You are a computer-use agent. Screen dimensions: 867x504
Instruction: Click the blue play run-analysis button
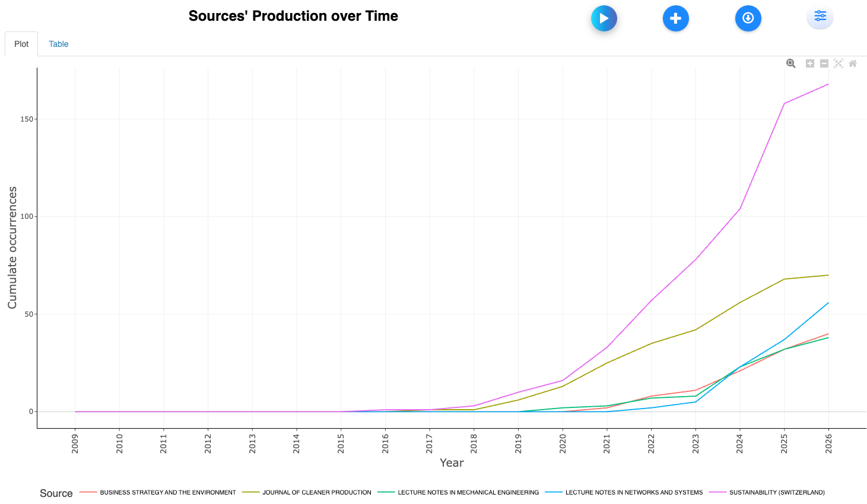(x=604, y=18)
